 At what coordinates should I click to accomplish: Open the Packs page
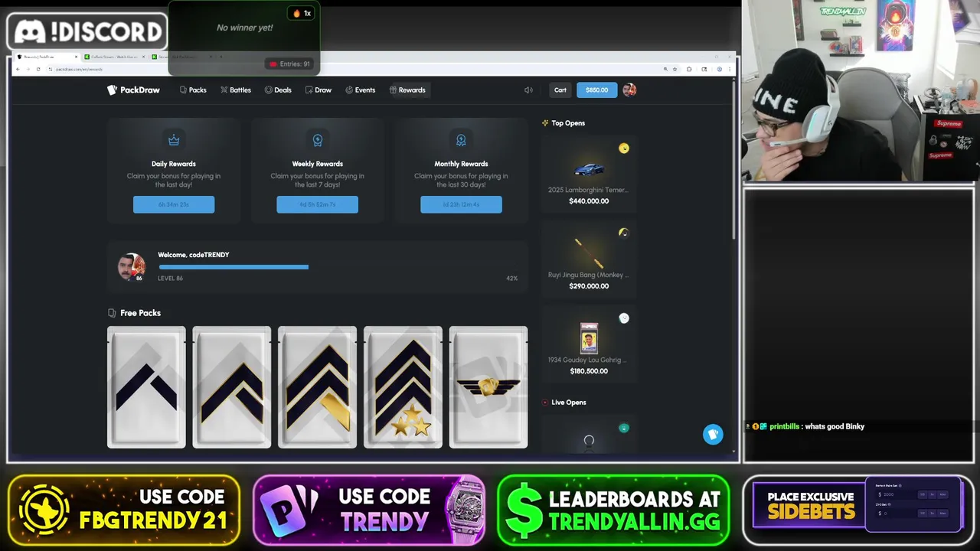(x=193, y=90)
